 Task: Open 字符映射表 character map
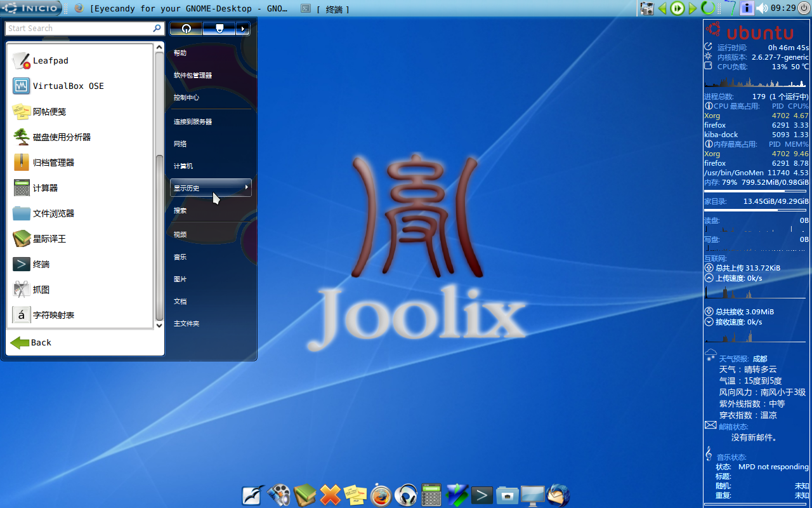pos(80,314)
